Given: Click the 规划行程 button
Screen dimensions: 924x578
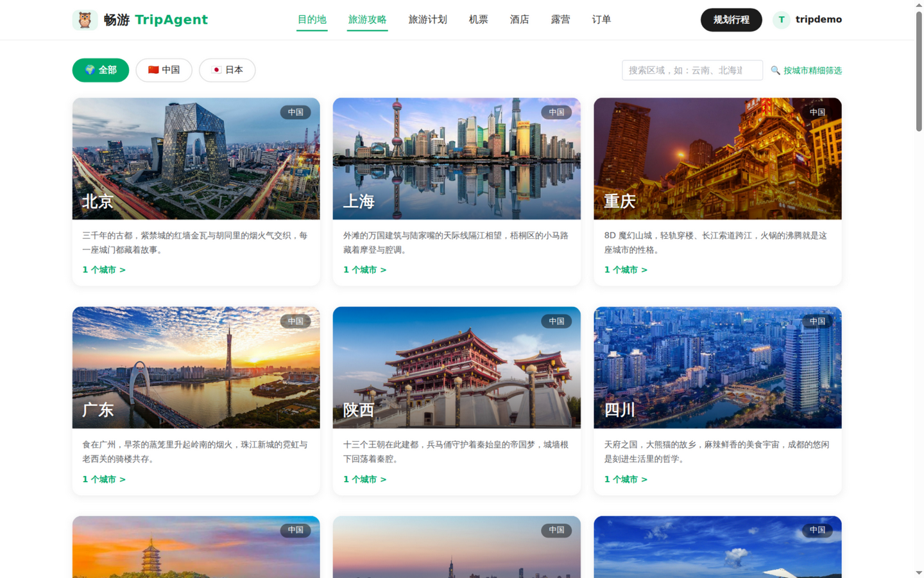Looking at the screenshot, I should 731,20.
